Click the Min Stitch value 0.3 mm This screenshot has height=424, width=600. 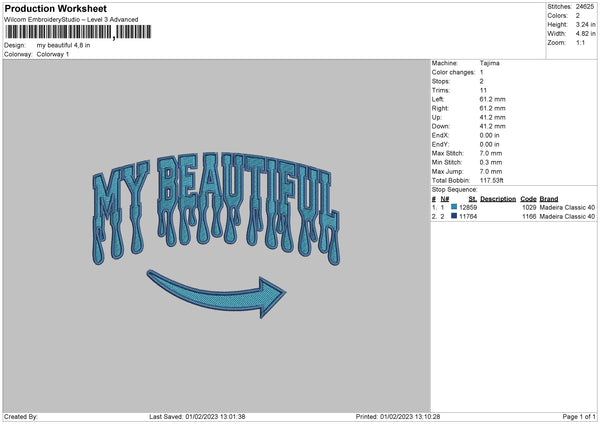[x=491, y=163]
